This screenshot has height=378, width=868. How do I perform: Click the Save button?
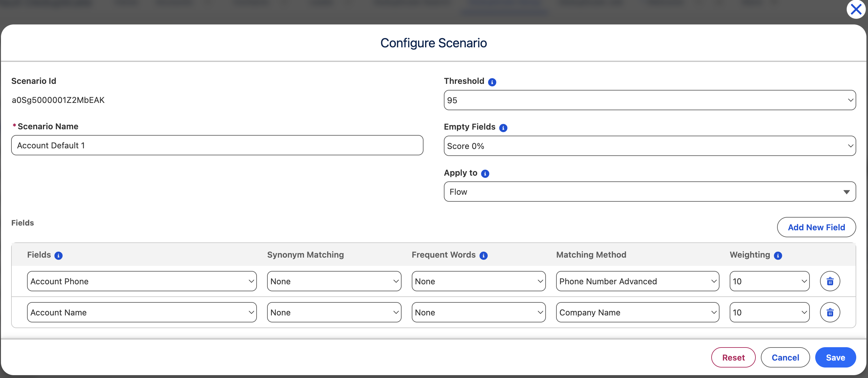tap(835, 357)
